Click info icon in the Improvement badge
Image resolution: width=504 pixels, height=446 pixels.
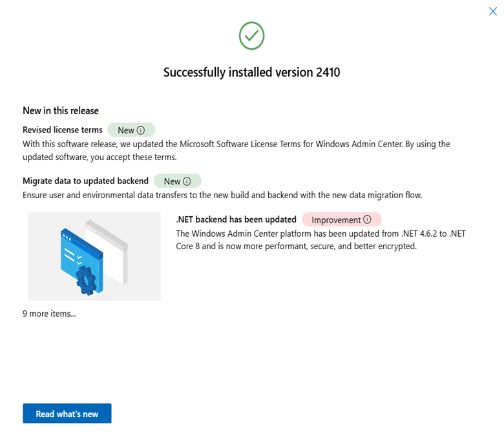point(368,219)
